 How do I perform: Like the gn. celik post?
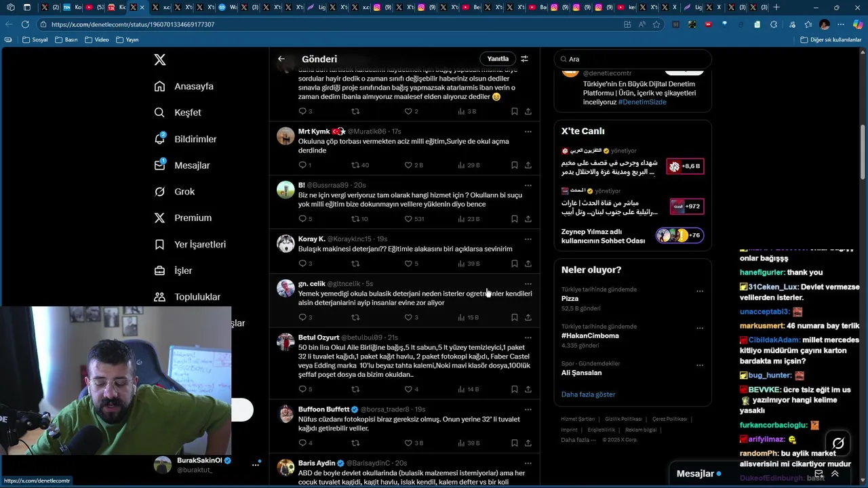(412, 317)
